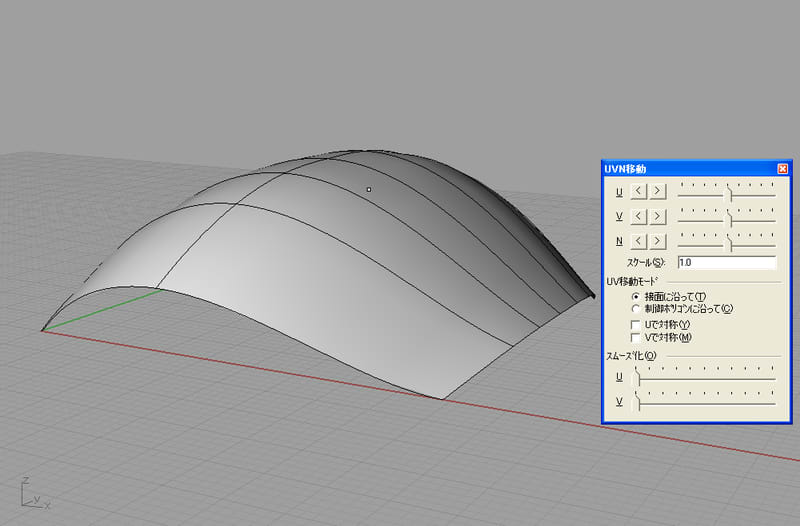This screenshot has width=800, height=526.
Task: Click the N decrease arrow button
Action: tap(638, 241)
